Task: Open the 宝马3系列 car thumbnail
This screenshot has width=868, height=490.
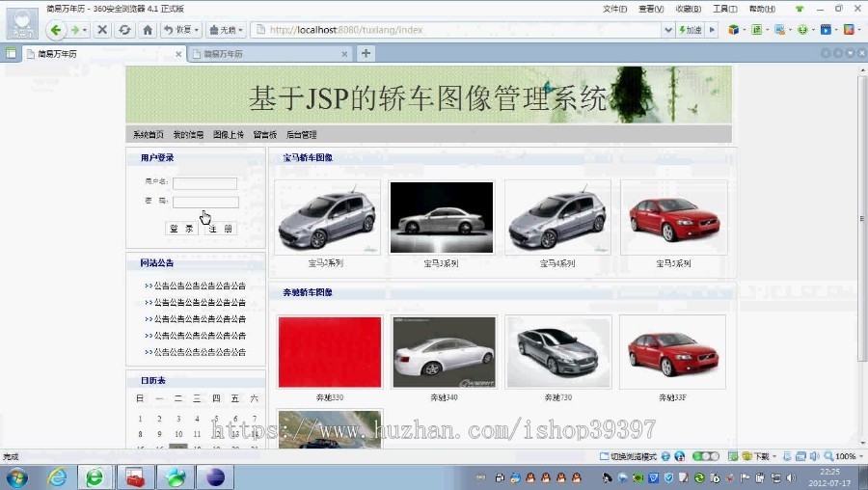Action: pos(441,218)
